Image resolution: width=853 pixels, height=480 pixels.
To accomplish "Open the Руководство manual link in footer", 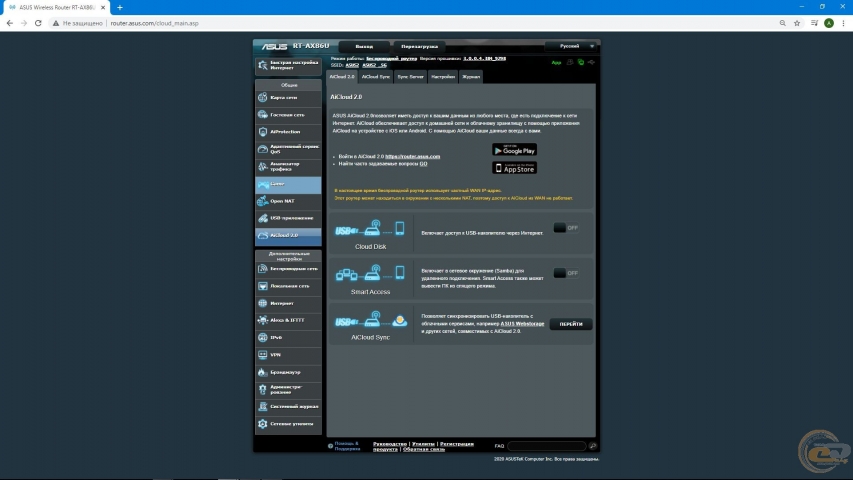I will pos(390,444).
